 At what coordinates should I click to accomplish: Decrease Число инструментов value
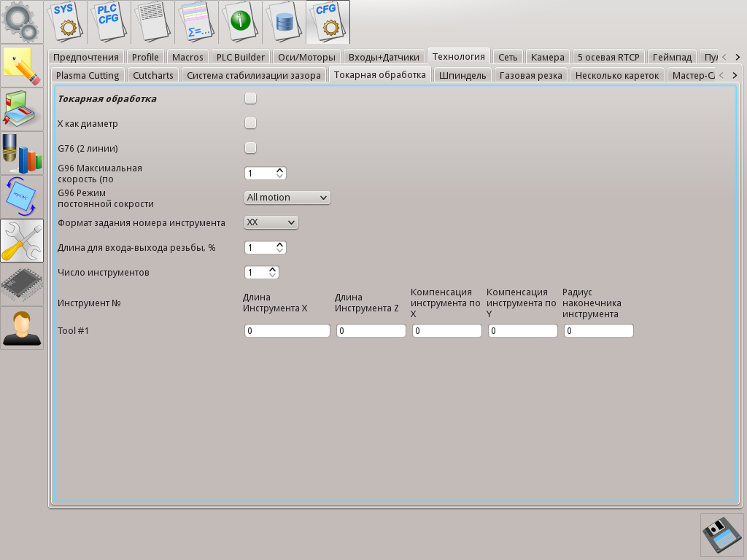(273, 275)
